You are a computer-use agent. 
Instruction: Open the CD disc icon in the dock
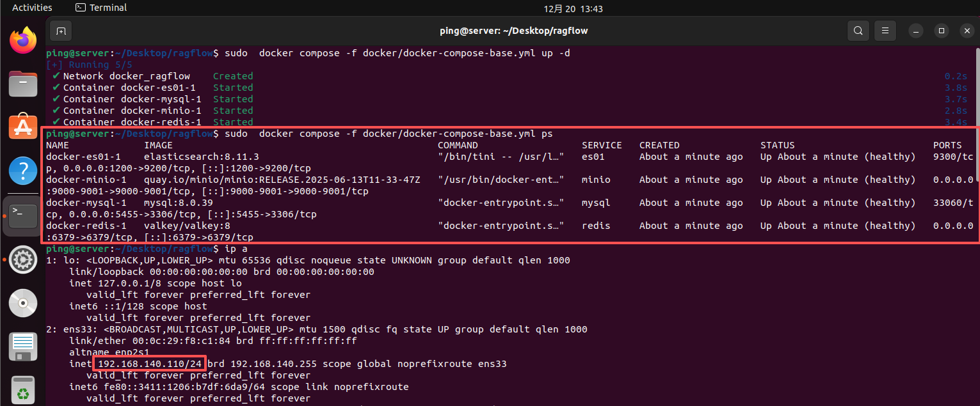(x=22, y=302)
